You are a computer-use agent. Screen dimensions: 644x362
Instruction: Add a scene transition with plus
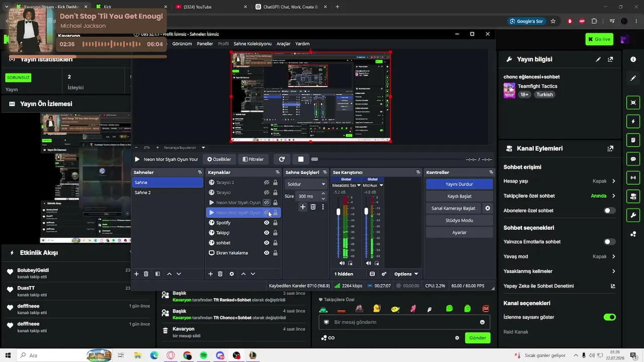[x=303, y=207]
